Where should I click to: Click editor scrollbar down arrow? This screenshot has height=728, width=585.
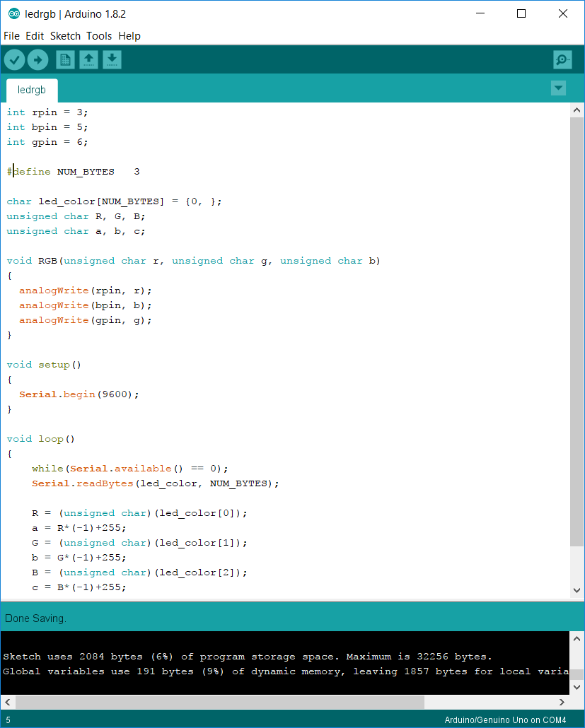click(x=577, y=590)
